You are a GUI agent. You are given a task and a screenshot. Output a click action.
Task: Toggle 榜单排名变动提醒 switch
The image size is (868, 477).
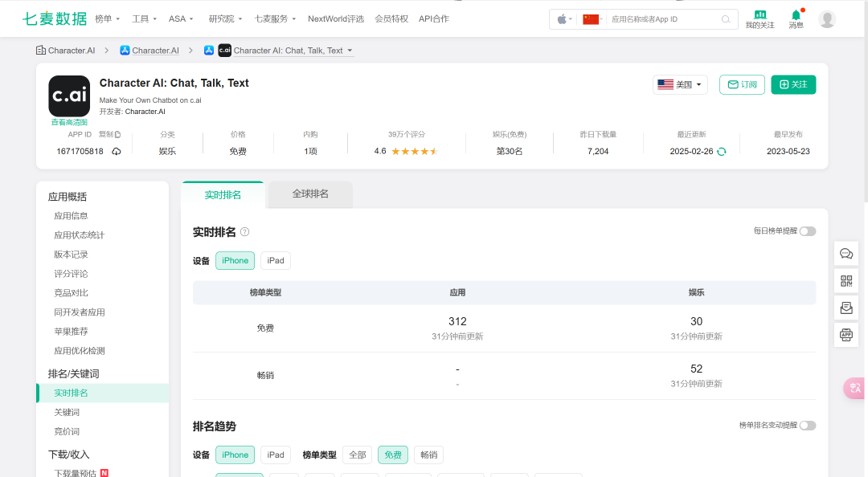tap(808, 426)
